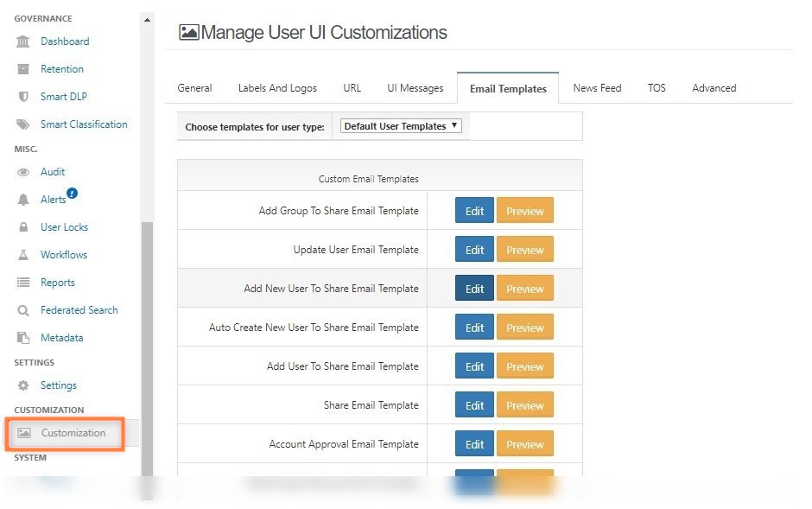Open the News Feed tab
The height and width of the screenshot is (509, 812).
click(597, 87)
